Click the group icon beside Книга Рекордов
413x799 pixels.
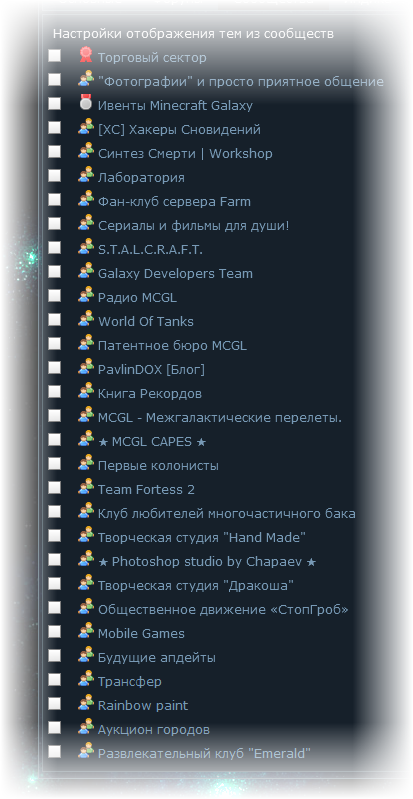(x=86, y=391)
